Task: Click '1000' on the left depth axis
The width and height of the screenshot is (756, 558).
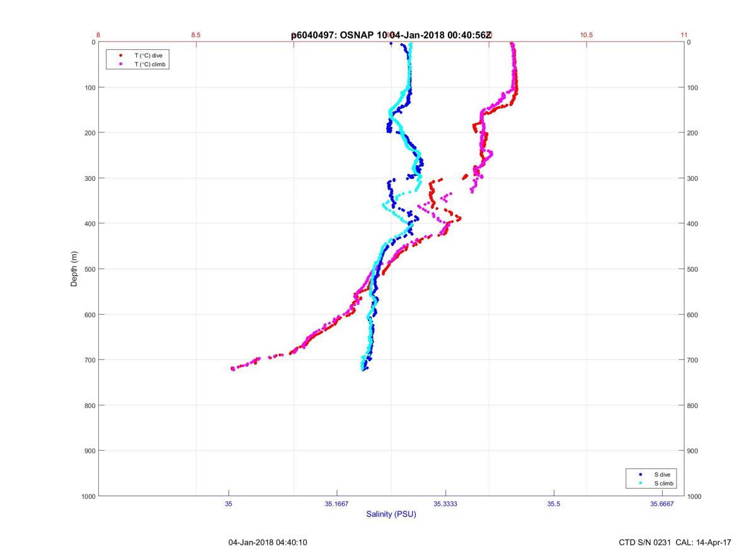Action: point(88,497)
